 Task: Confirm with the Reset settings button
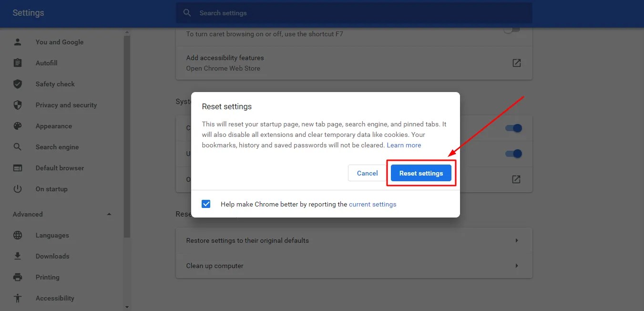point(421,173)
